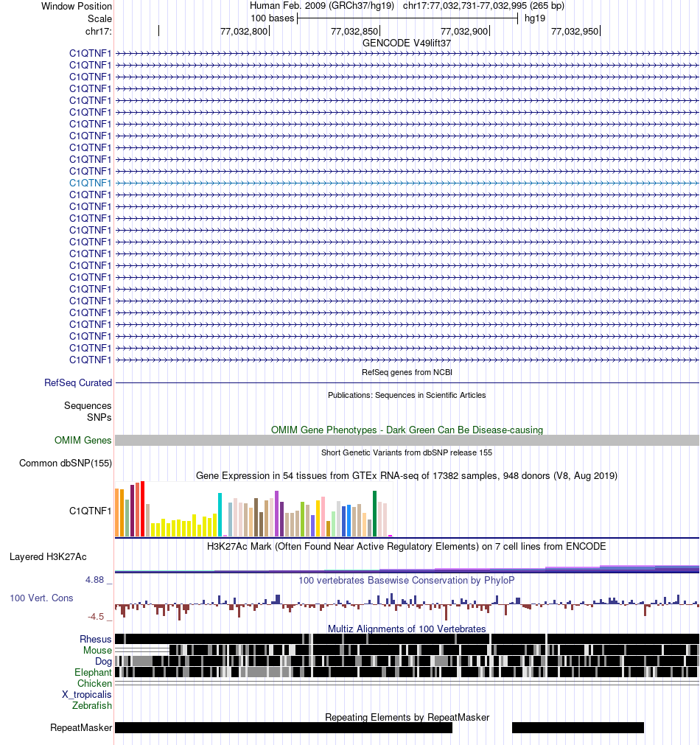Click the shorter right RepeatMasker black block
This screenshot has height=745, width=700.
(x=578, y=727)
